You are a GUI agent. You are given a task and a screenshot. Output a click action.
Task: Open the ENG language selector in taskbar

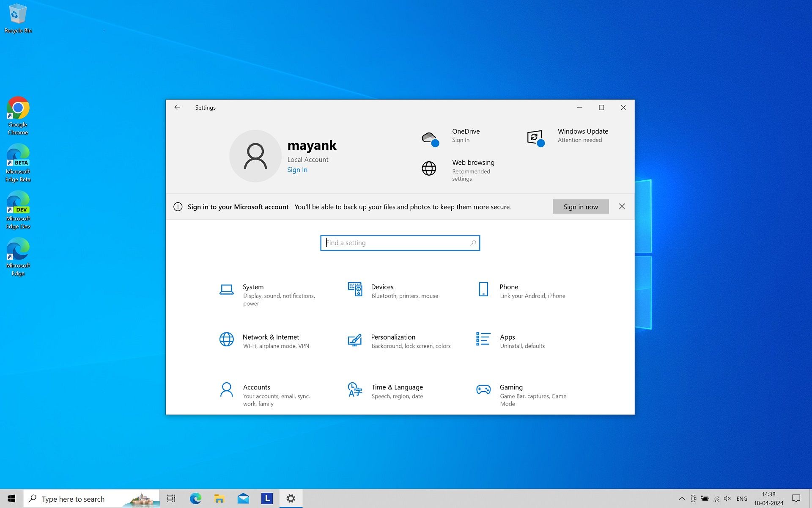click(x=742, y=499)
